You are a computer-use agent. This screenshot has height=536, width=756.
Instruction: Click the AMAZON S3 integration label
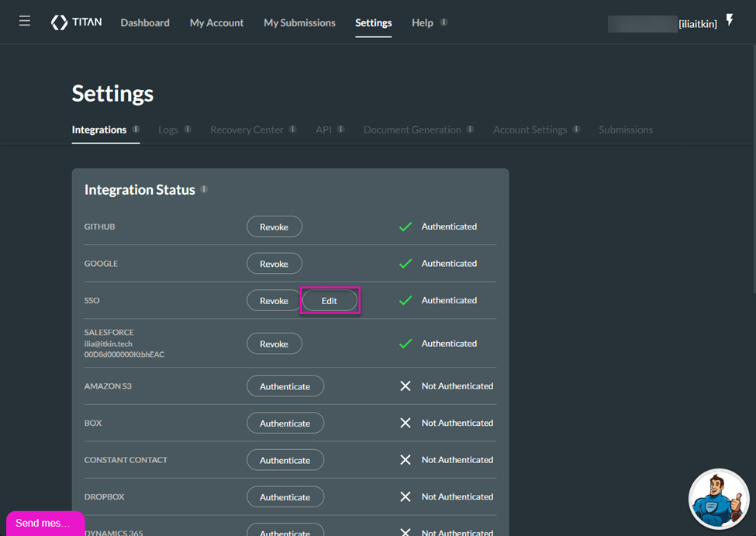[108, 386]
